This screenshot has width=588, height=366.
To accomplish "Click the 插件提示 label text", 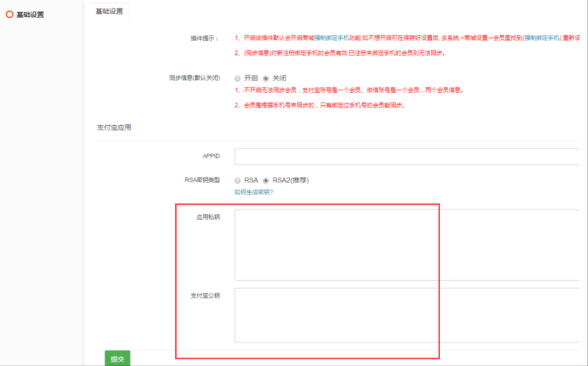I will click(205, 38).
